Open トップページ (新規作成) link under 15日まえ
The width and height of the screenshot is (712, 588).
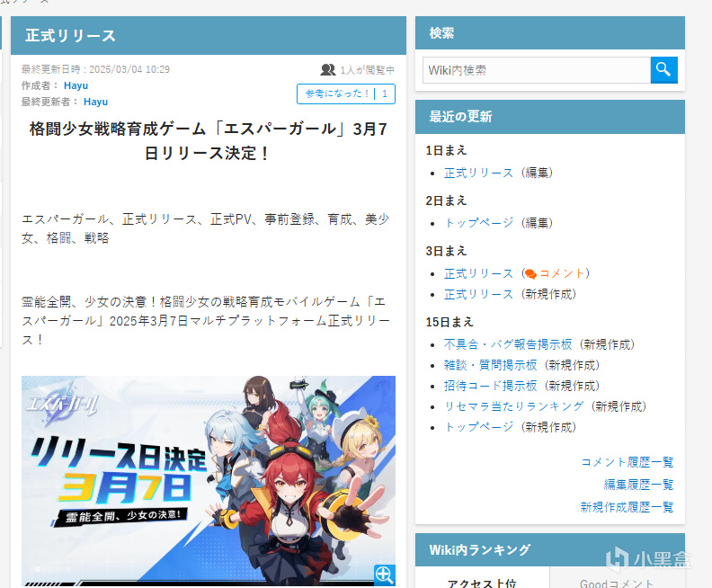pos(478,427)
